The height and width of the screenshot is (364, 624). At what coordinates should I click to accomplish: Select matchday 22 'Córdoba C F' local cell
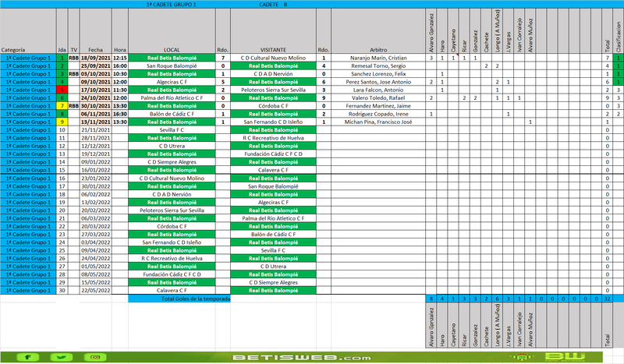172,226
